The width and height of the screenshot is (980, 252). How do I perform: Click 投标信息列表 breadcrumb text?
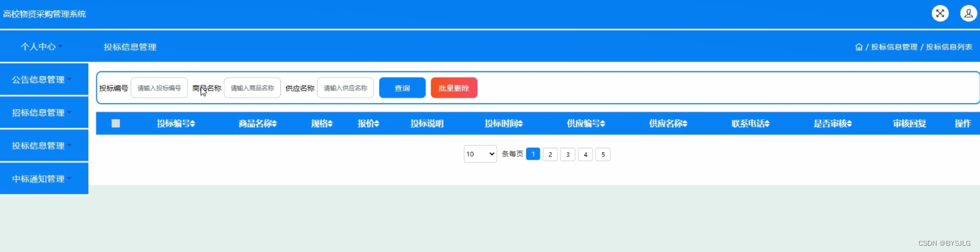coord(949,47)
